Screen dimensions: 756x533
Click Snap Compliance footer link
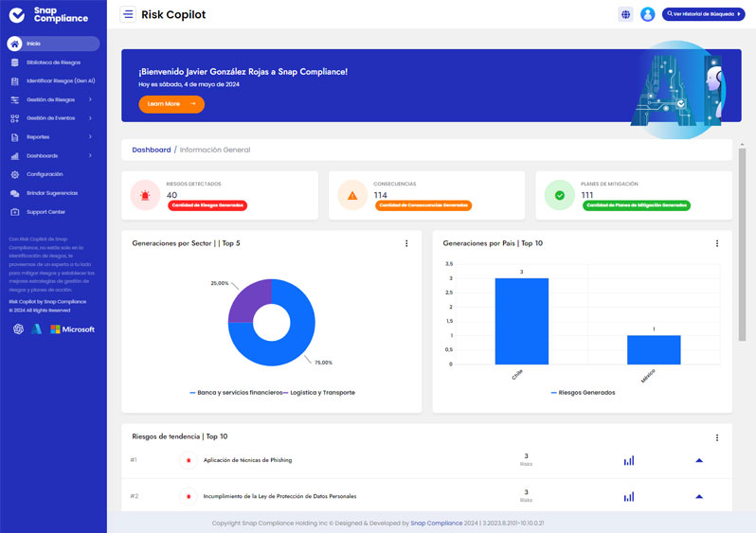[x=437, y=523]
